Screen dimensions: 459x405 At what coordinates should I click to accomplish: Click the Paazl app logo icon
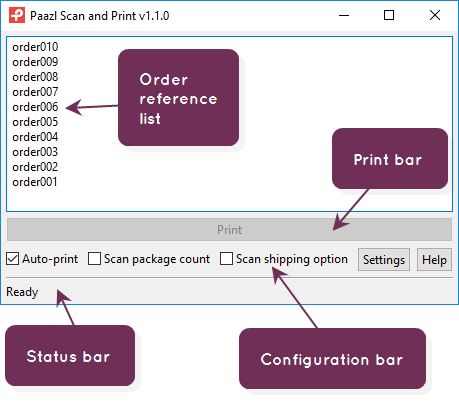pos(17,15)
